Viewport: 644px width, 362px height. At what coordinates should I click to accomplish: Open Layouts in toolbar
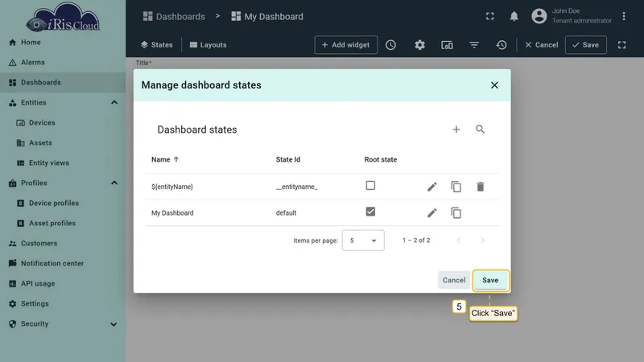(208, 45)
